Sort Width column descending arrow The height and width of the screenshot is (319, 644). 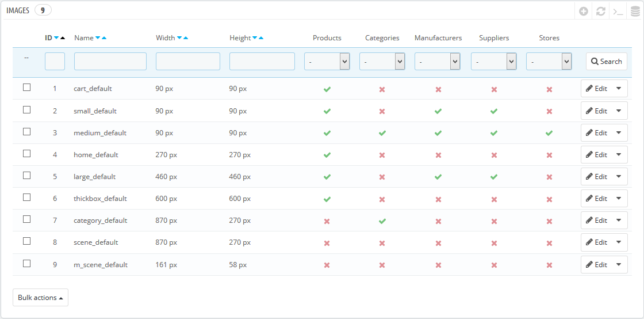coord(179,38)
